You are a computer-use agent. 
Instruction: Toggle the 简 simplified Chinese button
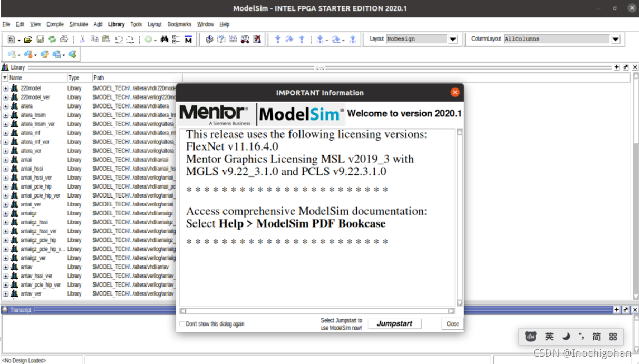[x=596, y=337]
